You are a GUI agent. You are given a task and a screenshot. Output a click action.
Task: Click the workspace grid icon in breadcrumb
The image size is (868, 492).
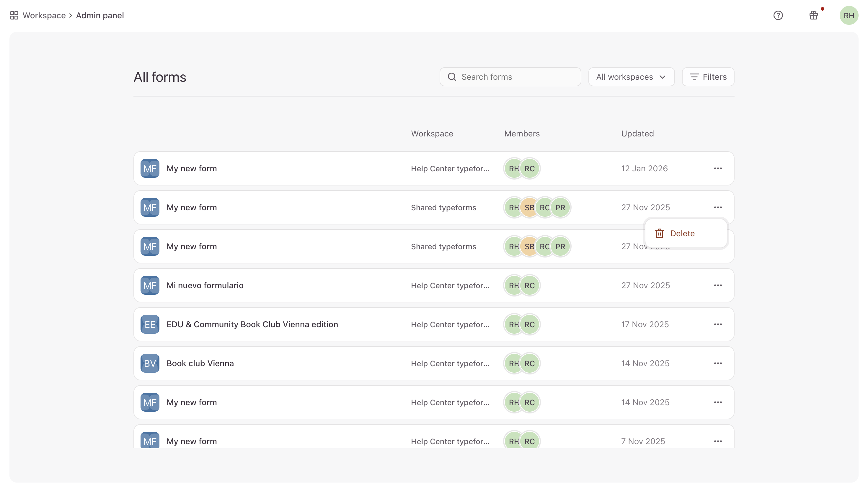pyautogui.click(x=14, y=15)
